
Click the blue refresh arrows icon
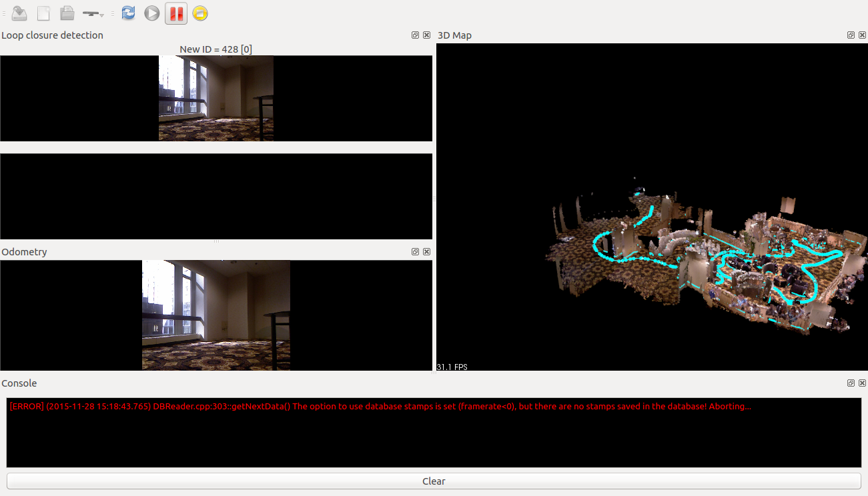tap(128, 13)
